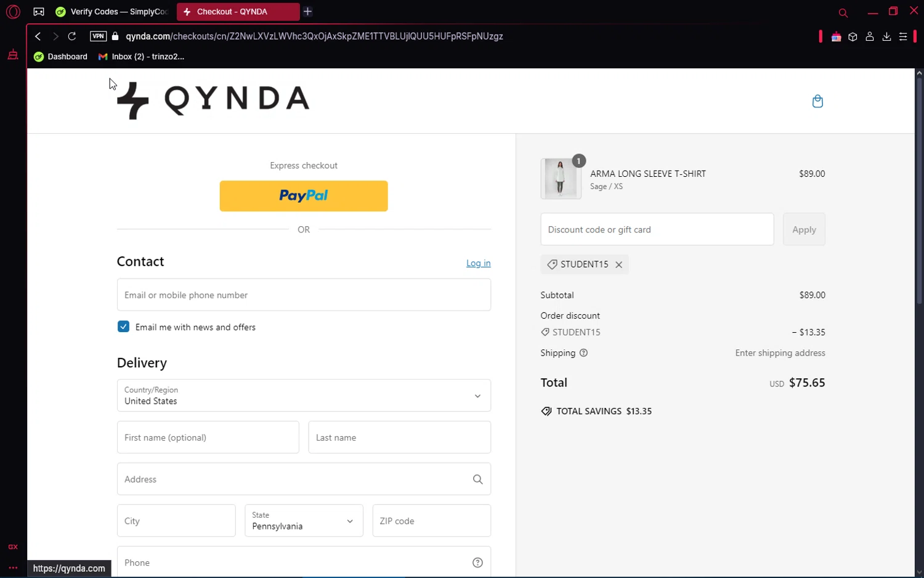
Task: Reload the checkout page
Action: tap(72, 36)
